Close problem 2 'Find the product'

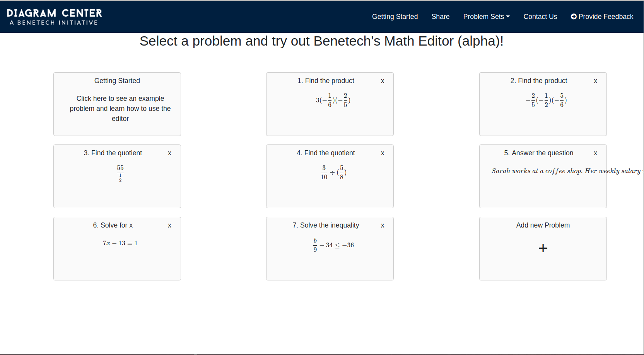(595, 81)
